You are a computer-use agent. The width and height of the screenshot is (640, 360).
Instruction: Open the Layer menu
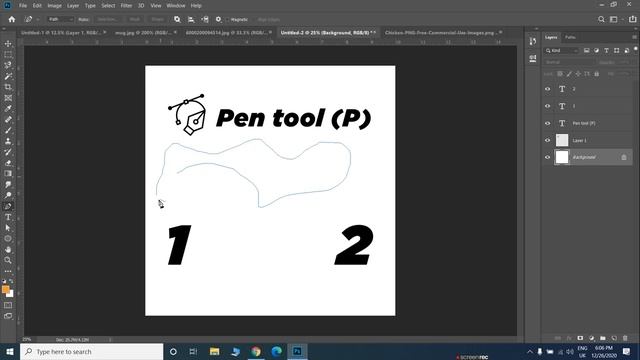(73, 6)
